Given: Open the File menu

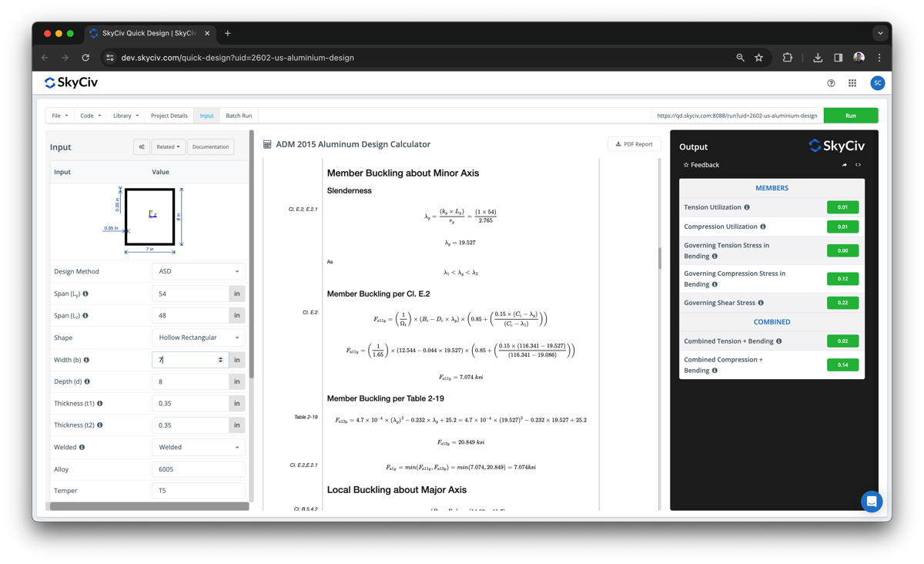Looking at the screenshot, I should [x=59, y=116].
